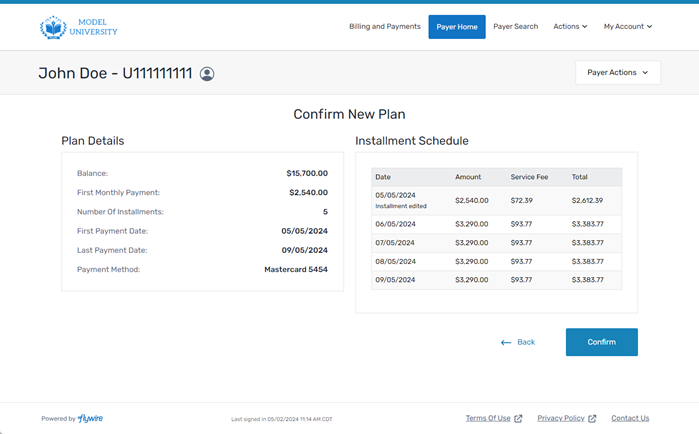Click the Model University logo
Viewport: 699px width, 434px height.
coord(78,27)
